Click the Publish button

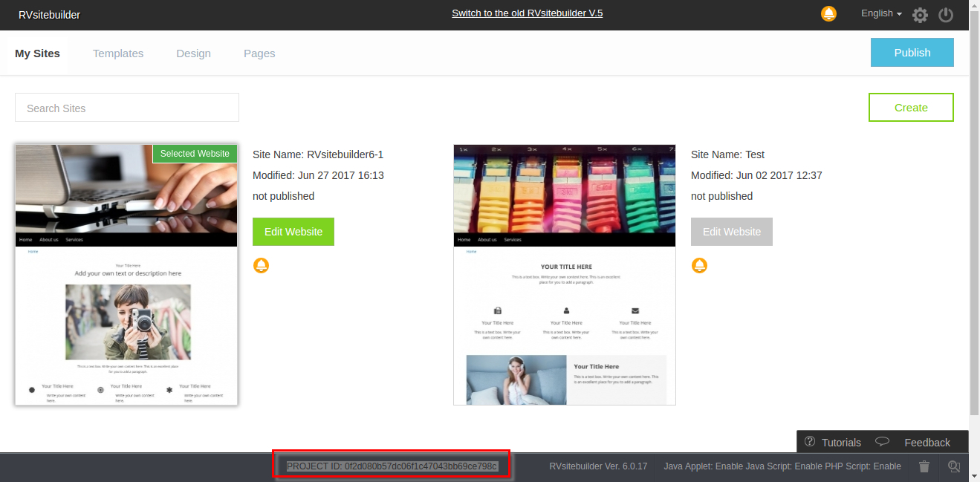(912, 52)
